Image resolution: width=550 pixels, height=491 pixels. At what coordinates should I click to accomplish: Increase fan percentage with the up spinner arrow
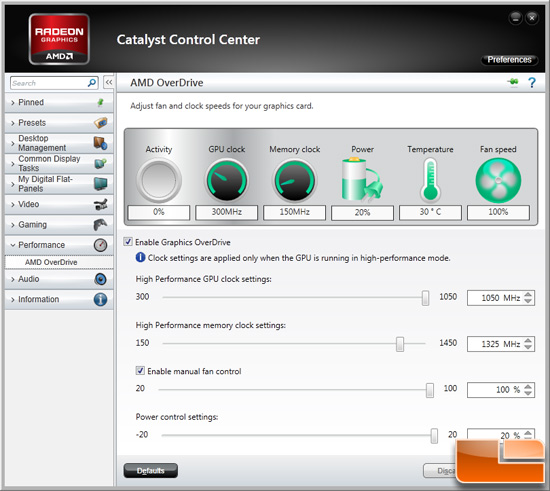528,386
